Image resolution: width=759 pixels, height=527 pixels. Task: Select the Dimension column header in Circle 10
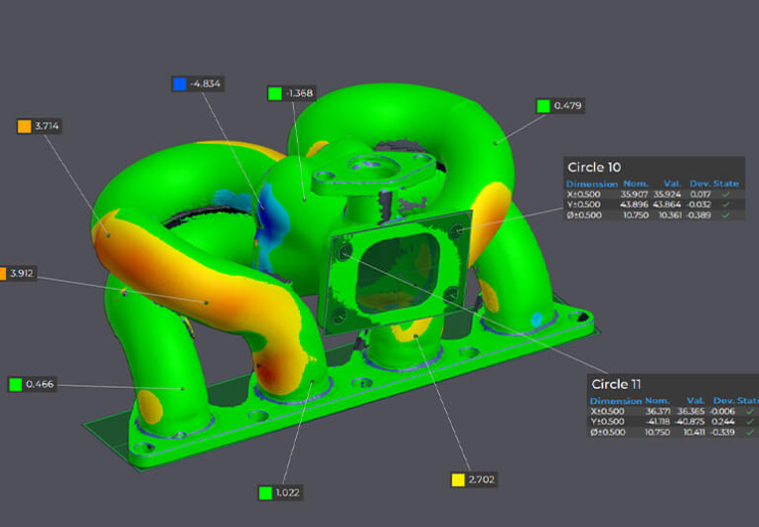coord(592,184)
